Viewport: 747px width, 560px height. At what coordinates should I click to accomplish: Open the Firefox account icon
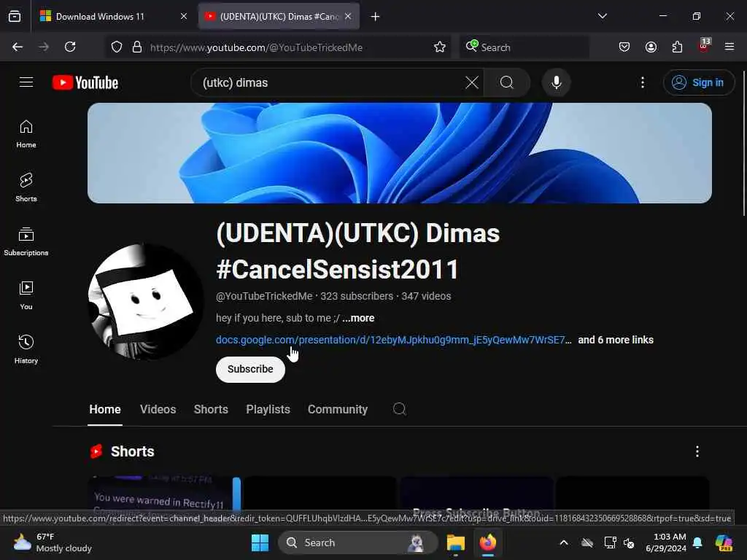pyautogui.click(x=651, y=47)
